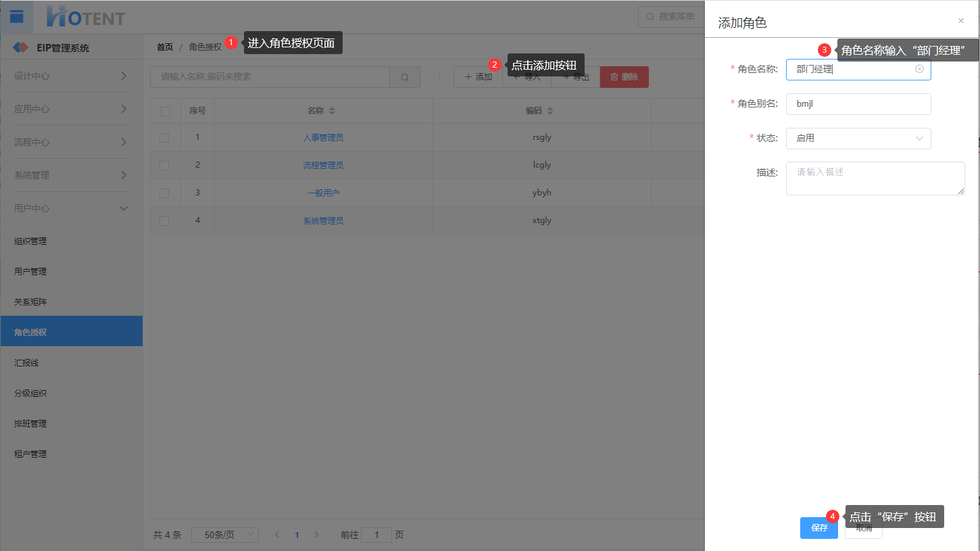The height and width of the screenshot is (551, 980).
Task: Check the box for the 人事管理员 row
Action: click(164, 137)
